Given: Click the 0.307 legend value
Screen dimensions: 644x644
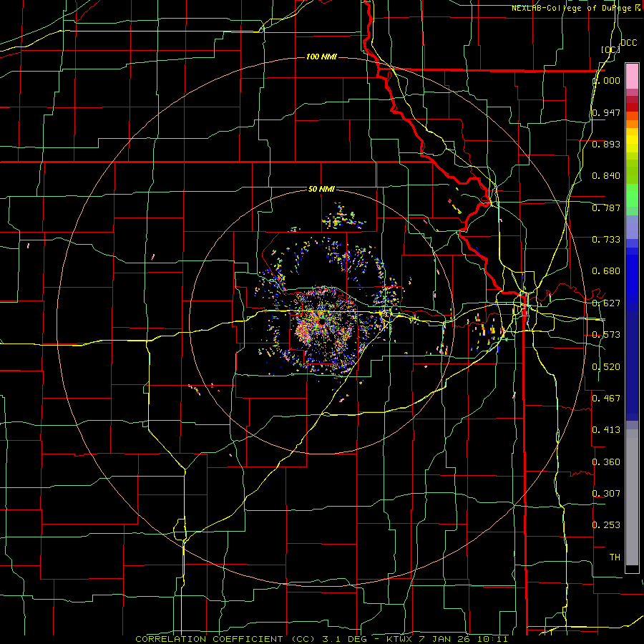Looking at the screenshot, I should point(606,493).
